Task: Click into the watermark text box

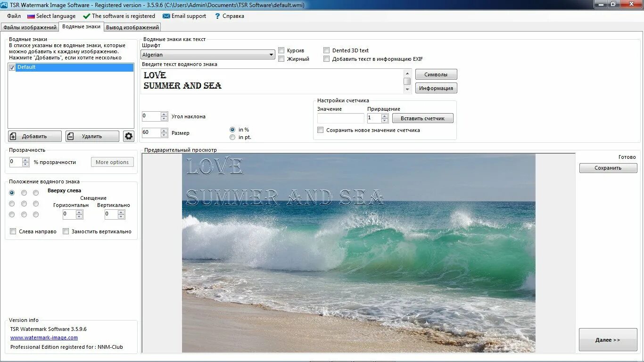Action: pyautogui.click(x=272, y=81)
